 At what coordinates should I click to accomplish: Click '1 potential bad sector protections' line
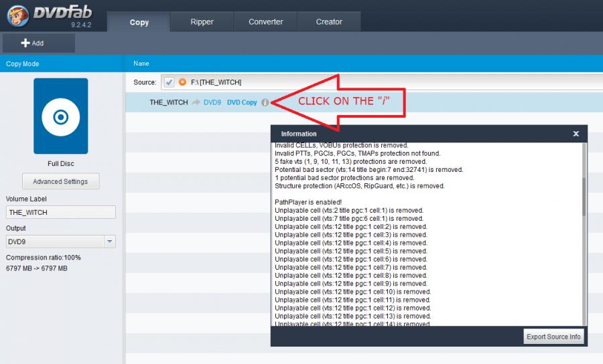pos(344,178)
